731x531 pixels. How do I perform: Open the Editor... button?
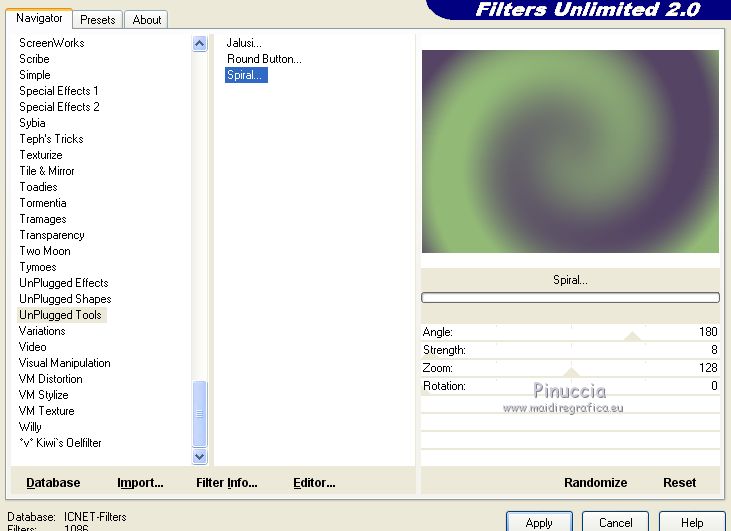tap(314, 483)
